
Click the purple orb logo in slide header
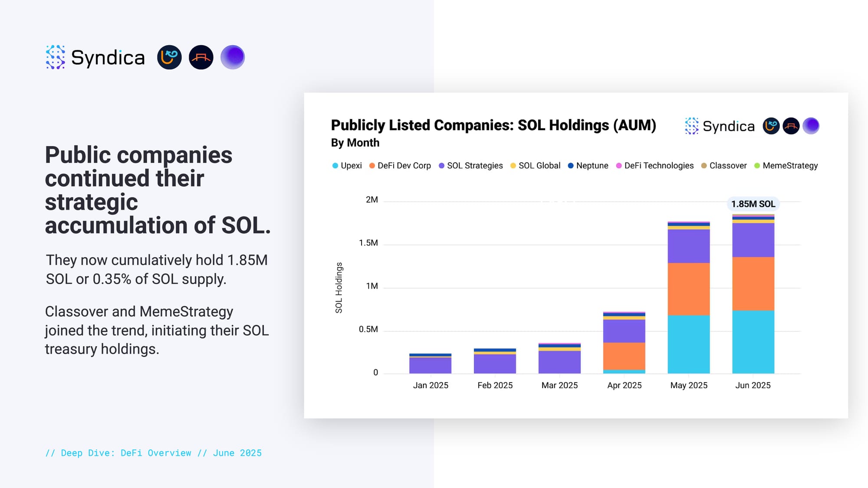click(x=233, y=57)
